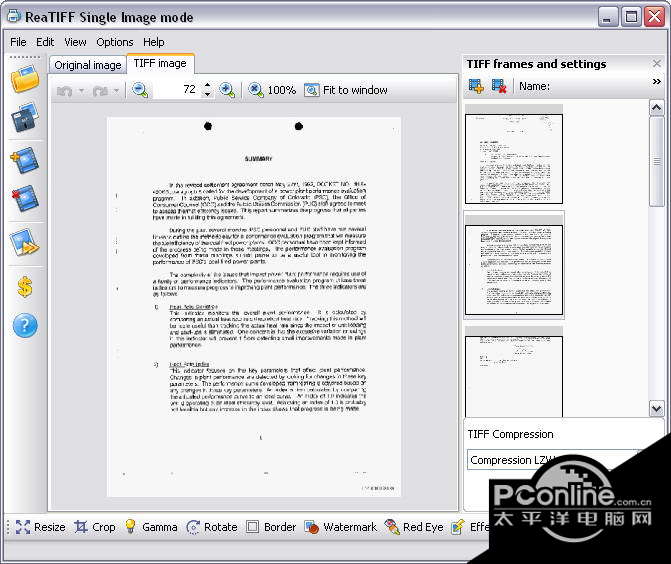Open the File menu
The width and height of the screenshot is (671, 564).
[x=18, y=42]
